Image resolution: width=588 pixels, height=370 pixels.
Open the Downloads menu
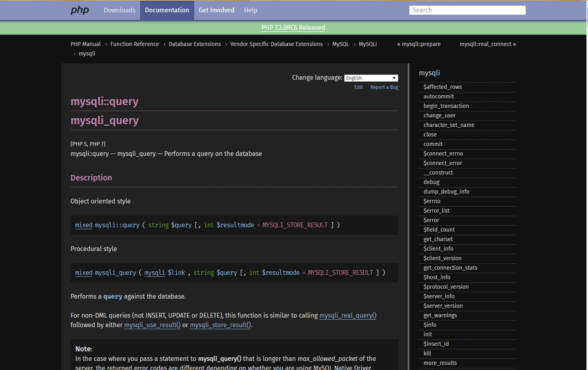120,10
